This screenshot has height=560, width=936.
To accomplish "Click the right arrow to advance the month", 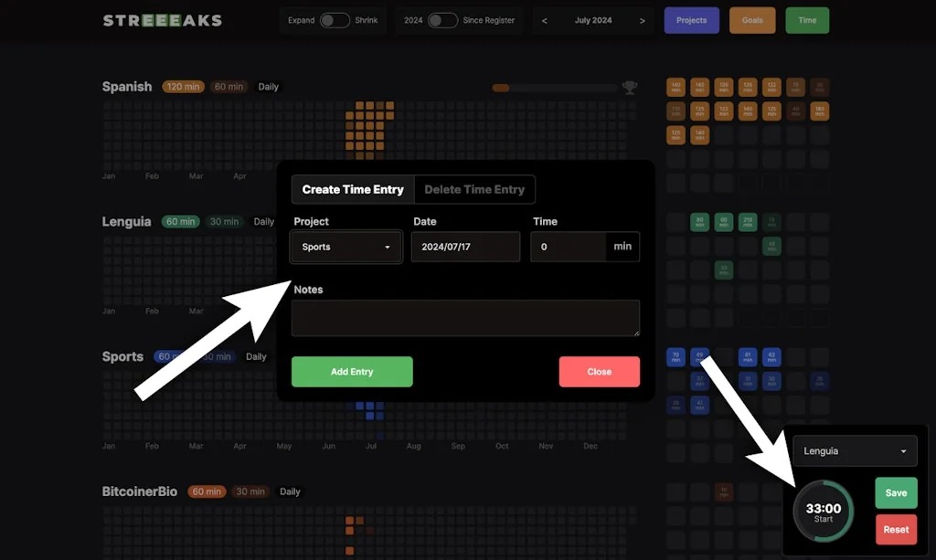I will click(643, 19).
